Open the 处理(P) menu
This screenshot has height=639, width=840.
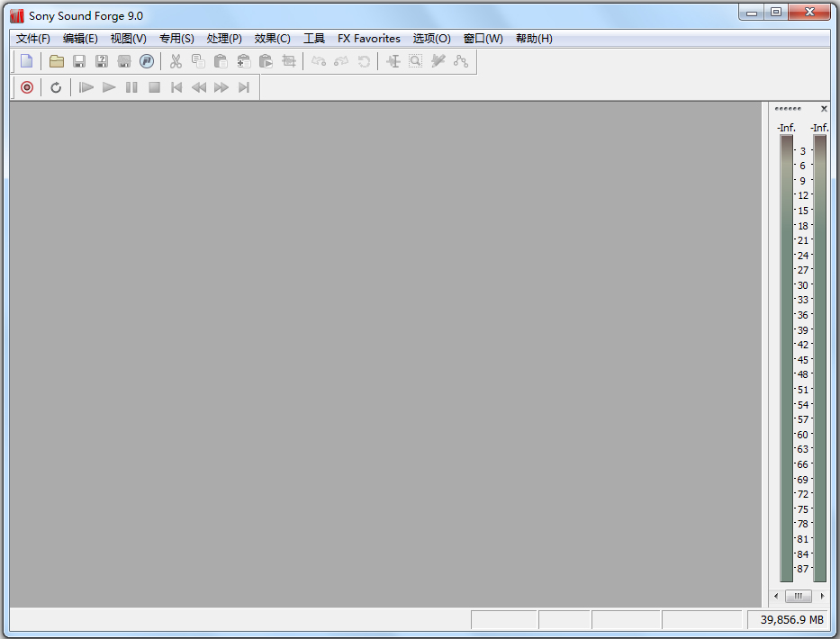[224, 39]
